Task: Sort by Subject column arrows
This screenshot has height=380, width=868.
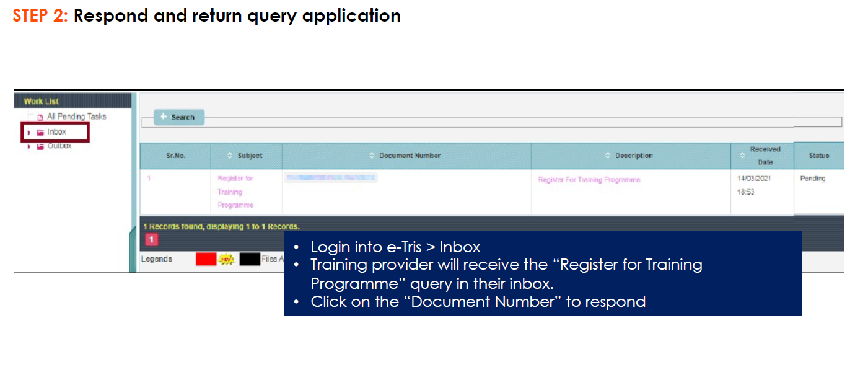Action: pos(230,156)
